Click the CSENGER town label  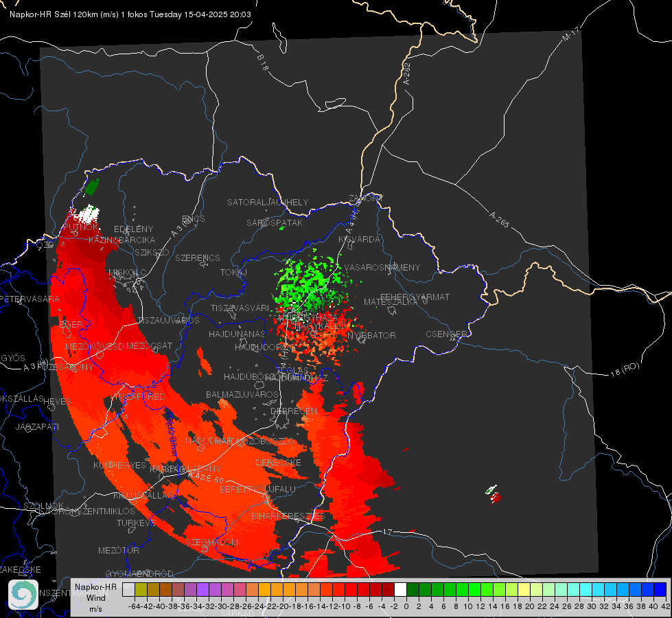pos(446,334)
